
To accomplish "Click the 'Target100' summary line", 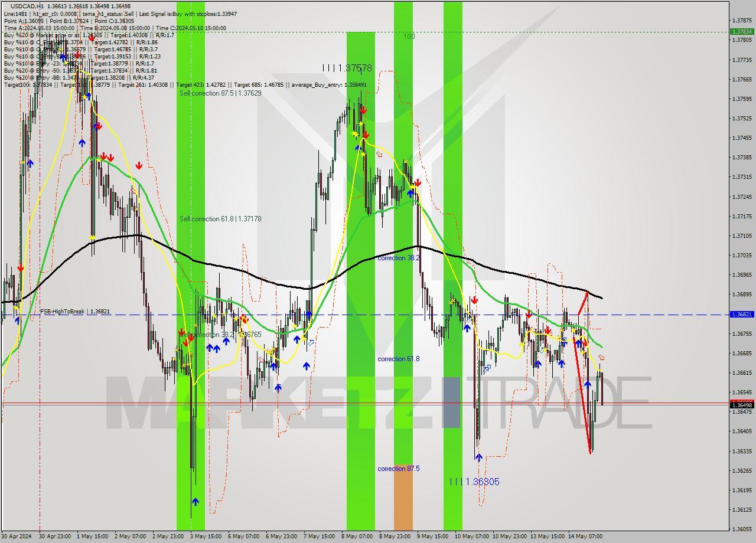I will (185, 85).
